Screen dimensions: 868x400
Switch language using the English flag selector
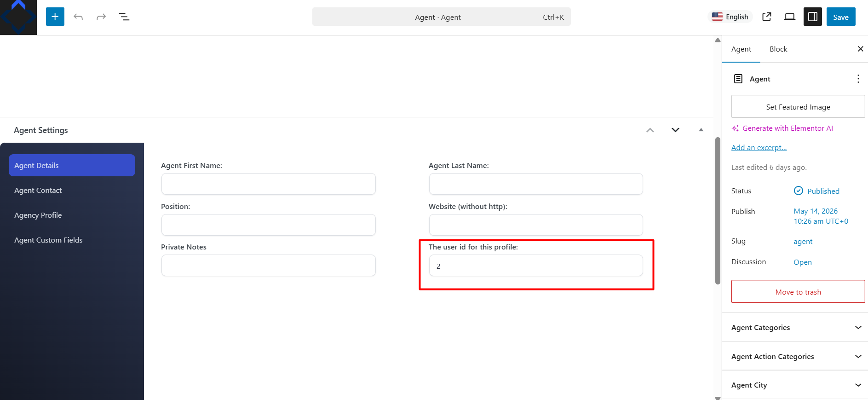pyautogui.click(x=730, y=17)
